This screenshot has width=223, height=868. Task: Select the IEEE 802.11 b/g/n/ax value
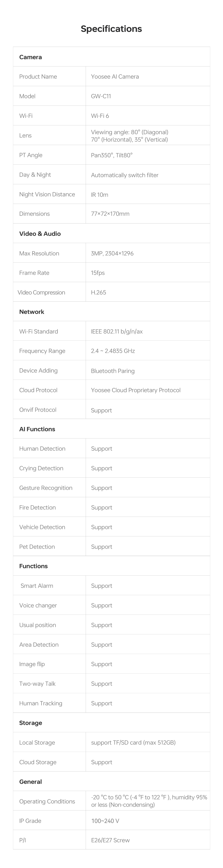[x=117, y=332]
